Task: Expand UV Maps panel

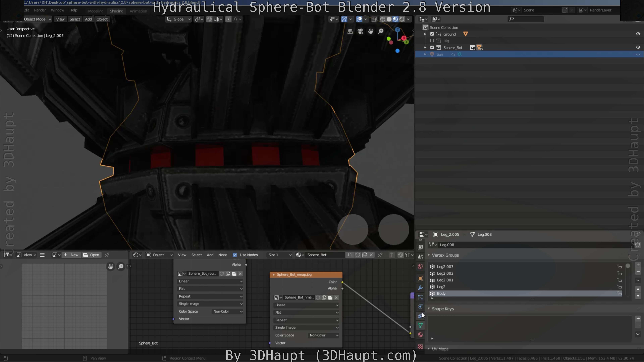Action: (x=429, y=349)
